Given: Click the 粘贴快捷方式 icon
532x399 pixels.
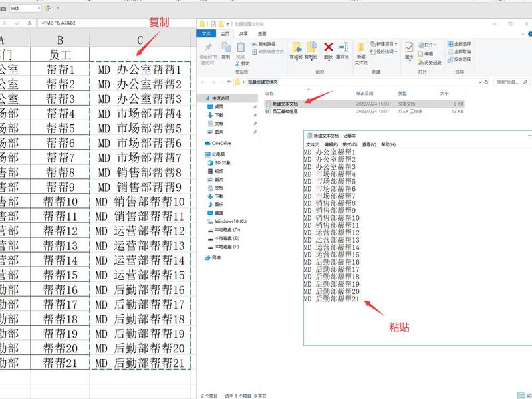Looking at the screenshot, I should [x=255, y=52].
